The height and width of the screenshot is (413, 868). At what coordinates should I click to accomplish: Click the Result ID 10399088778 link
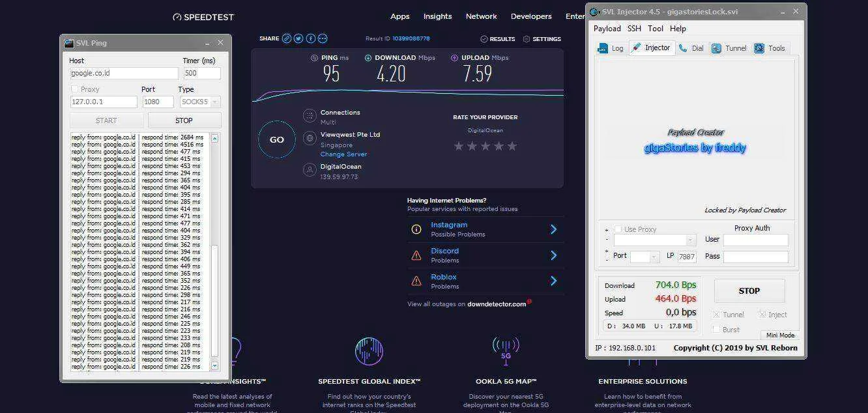pyautogui.click(x=411, y=38)
